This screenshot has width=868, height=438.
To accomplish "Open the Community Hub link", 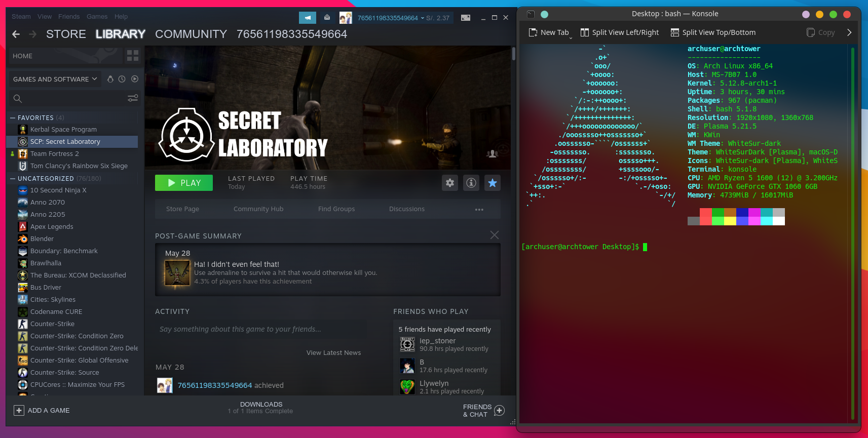I will [x=258, y=209].
